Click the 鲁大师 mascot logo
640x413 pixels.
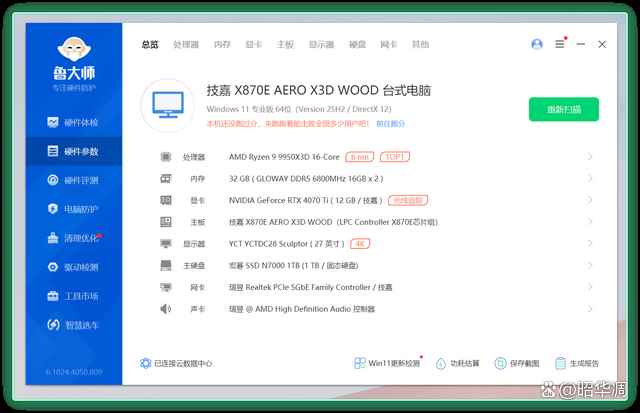tap(74, 49)
